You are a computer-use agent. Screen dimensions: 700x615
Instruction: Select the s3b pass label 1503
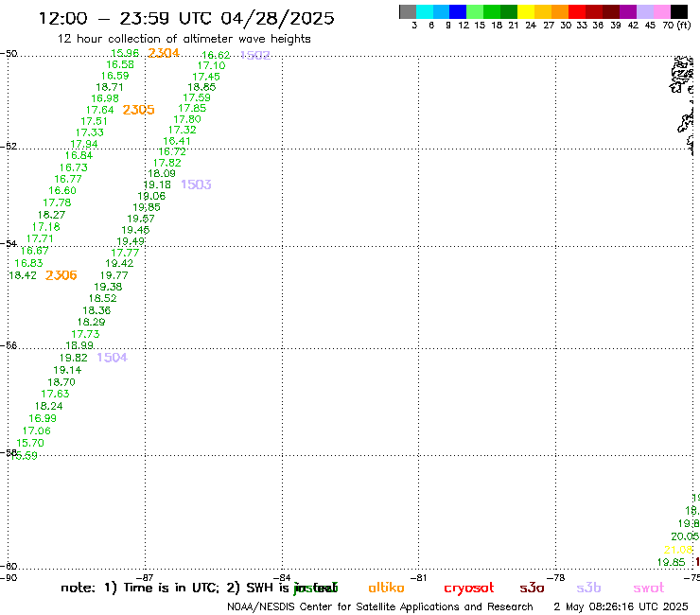[x=196, y=184]
